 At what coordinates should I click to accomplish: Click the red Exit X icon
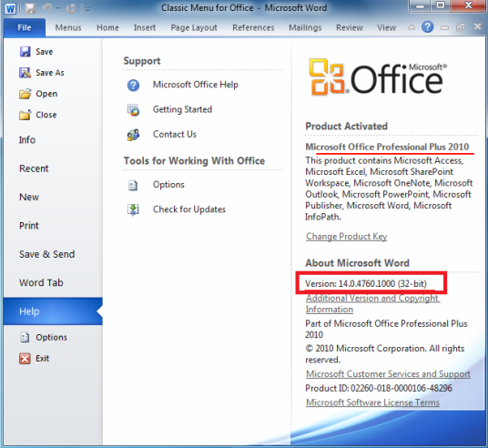[x=25, y=359]
